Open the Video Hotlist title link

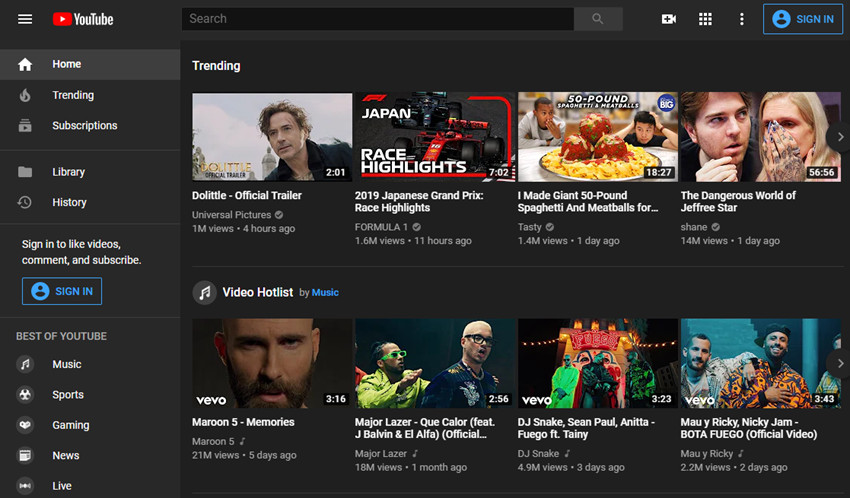(257, 293)
